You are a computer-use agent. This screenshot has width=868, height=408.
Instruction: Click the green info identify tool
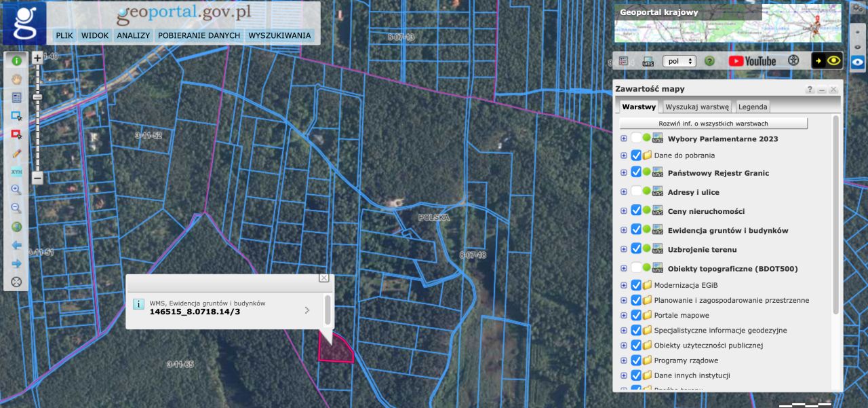pyautogui.click(x=17, y=60)
